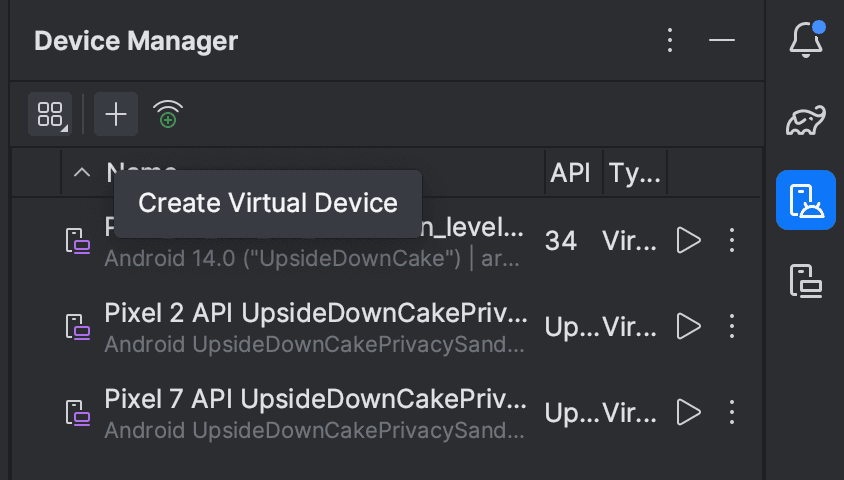The width and height of the screenshot is (844, 480).
Task: Click the API column header
Action: pos(571,173)
